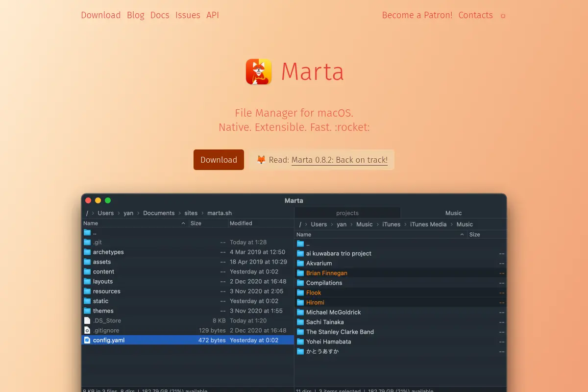Toggle the light theme sun icon

[x=503, y=16]
